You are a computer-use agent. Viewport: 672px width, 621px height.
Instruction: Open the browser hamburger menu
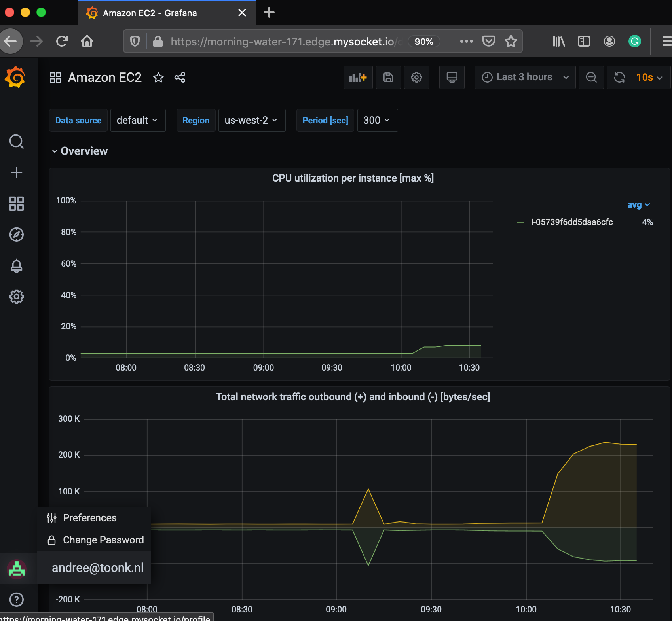coord(667,41)
